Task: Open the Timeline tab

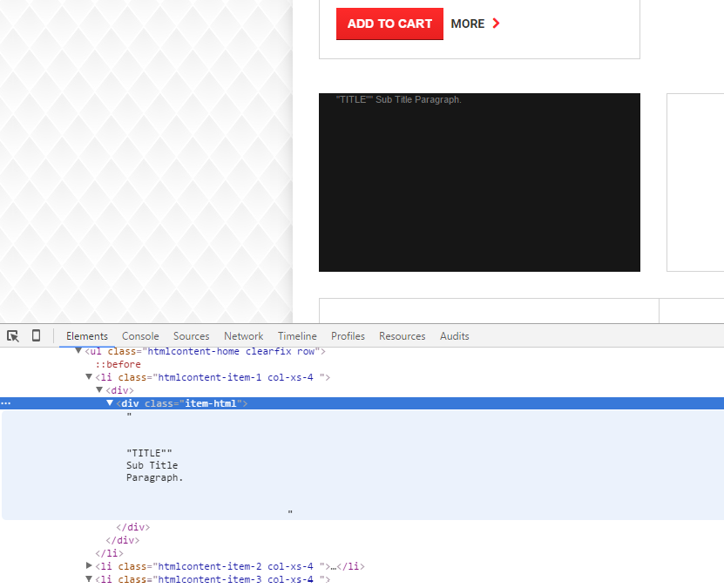Action: click(x=297, y=336)
